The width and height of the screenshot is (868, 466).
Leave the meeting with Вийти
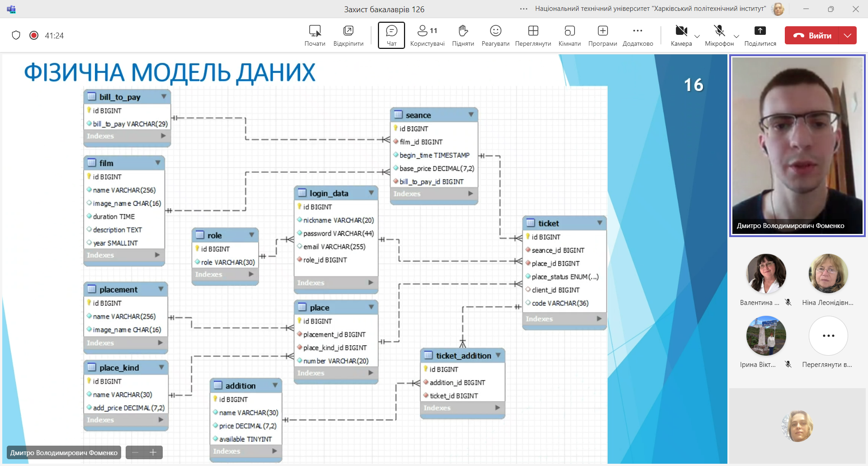(812, 35)
